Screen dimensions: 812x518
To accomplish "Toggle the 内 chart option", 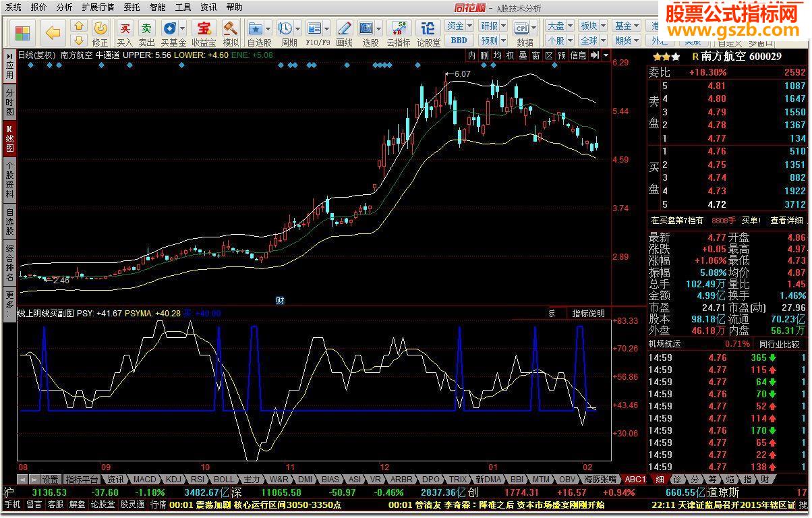I will [x=471, y=55].
